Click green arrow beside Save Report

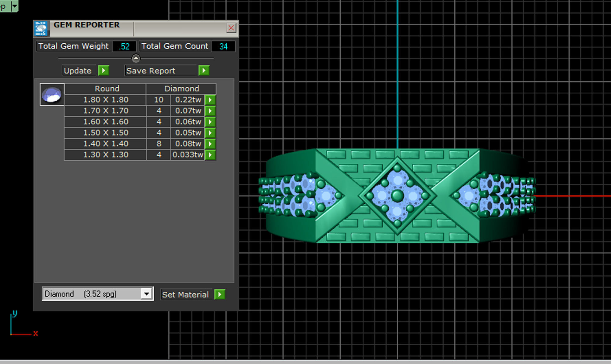click(x=204, y=71)
